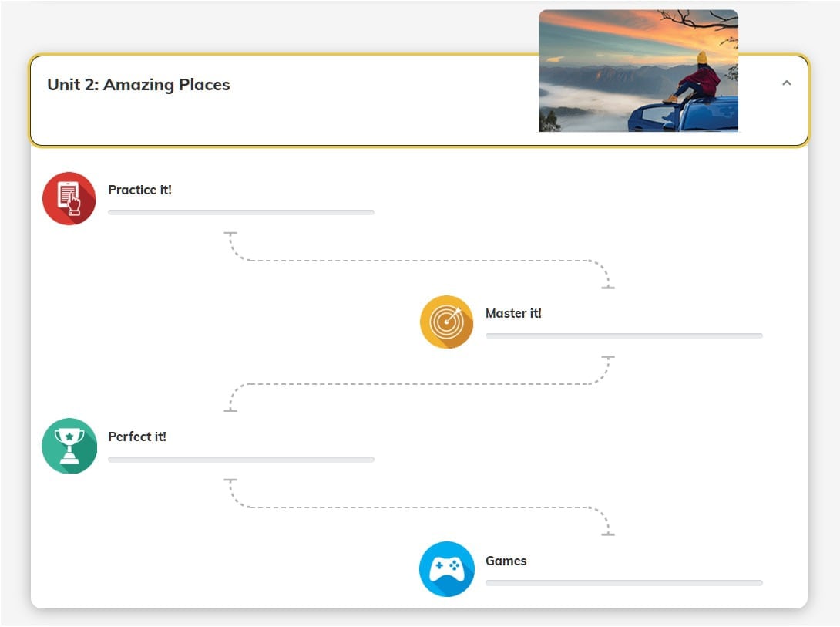The image size is (840, 627).
Task: Click the dashed path from Perfect to Games
Action: pyautogui.click(x=419, y=507)
